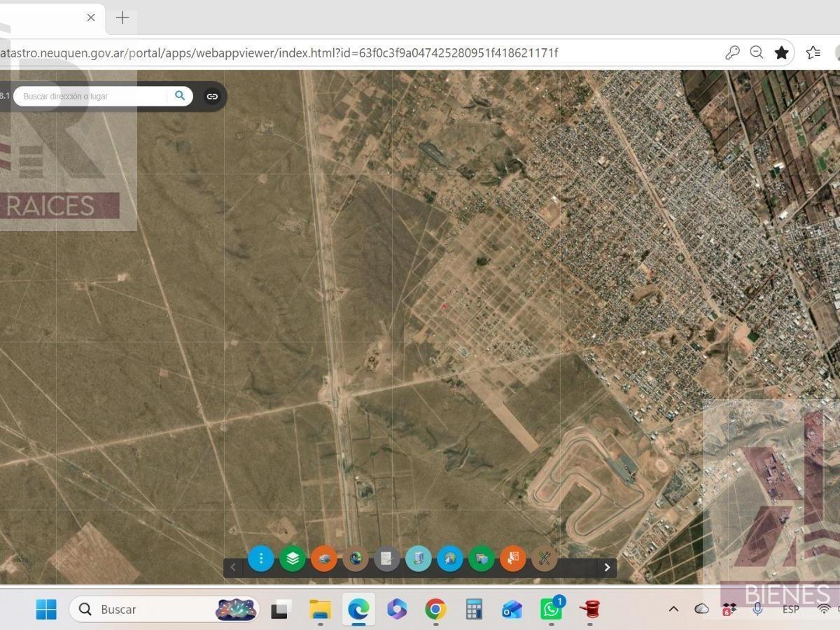Open WhatsApp from the taskbar
Viewport: 840px width, 630px height.
(x=552, y=609)
